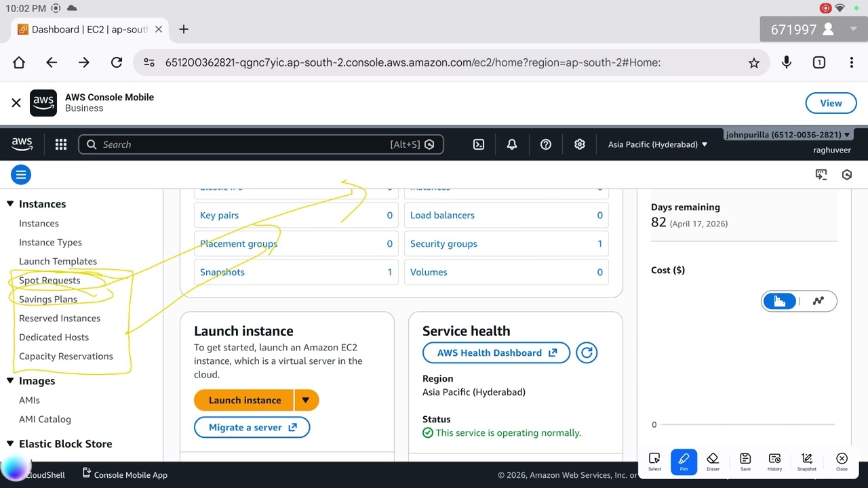Open the notifications bell

[512, 144]
